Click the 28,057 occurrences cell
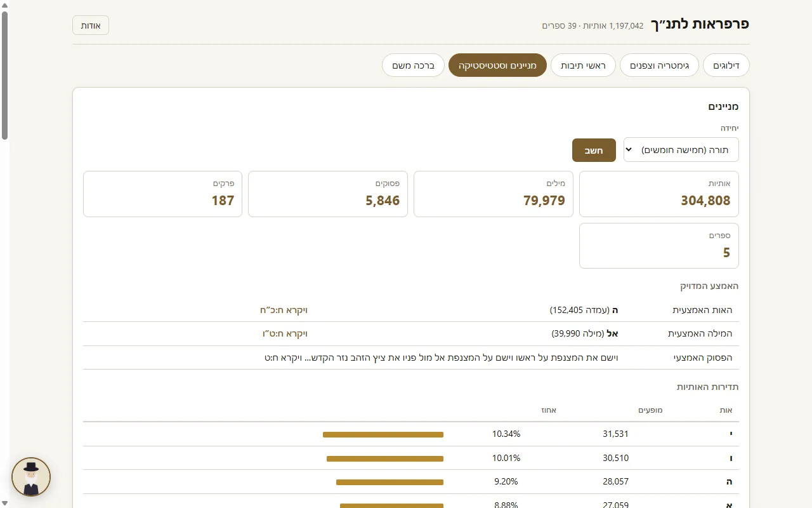This screenshot has width=812, height=508. (x=615, y=481)
